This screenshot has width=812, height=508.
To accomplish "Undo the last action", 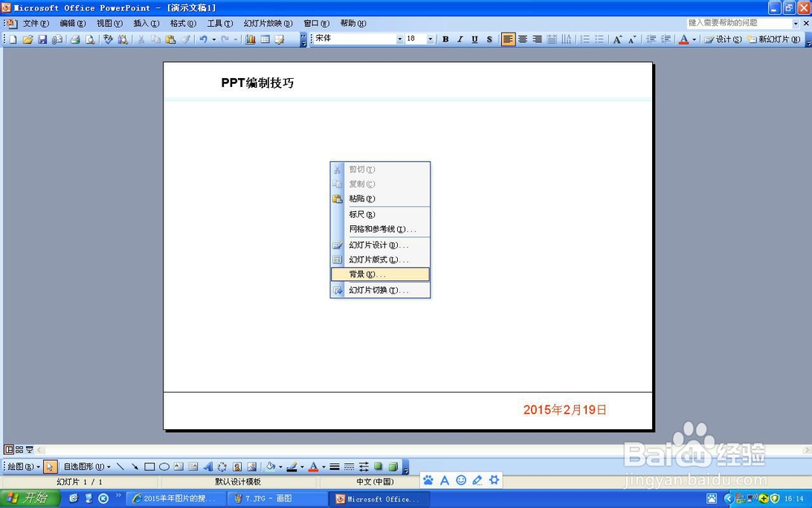I will 203,39.
